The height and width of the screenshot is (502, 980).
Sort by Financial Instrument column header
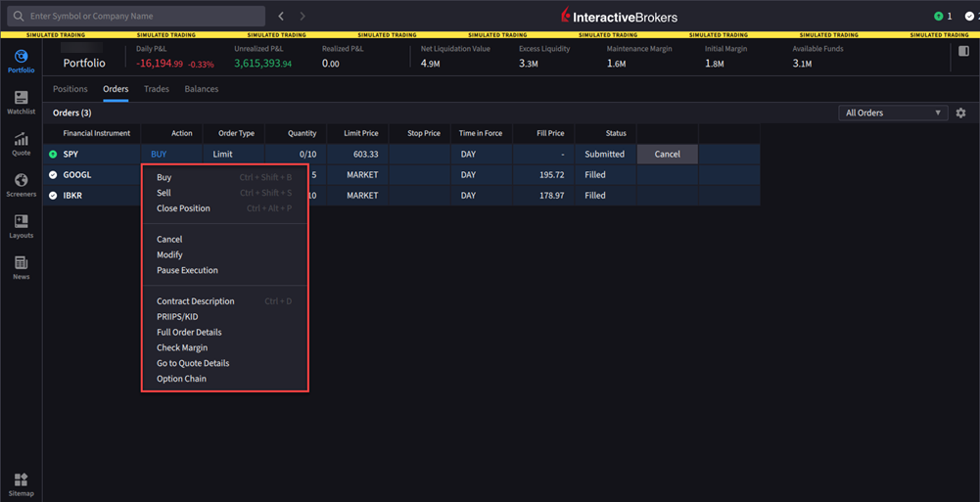point(92,133)
